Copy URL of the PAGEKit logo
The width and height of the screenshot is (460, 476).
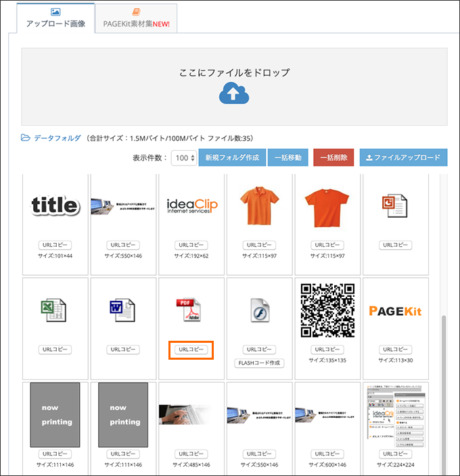click(x=395, y=350)
